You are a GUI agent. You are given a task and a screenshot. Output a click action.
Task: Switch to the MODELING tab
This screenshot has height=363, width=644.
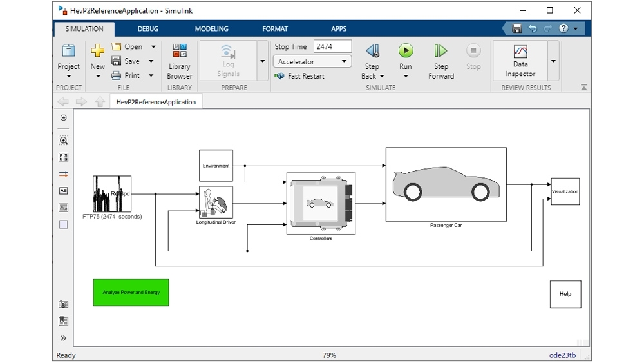[x=211, y=29]
